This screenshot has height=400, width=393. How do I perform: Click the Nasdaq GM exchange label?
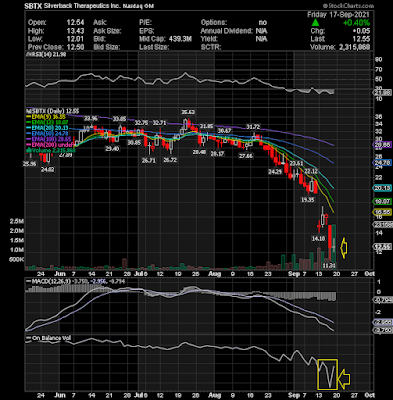138,6
